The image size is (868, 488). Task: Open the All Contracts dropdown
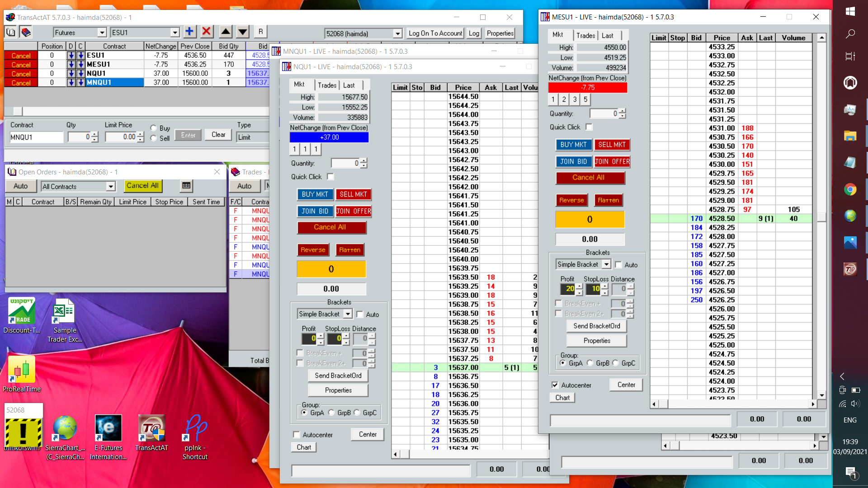click(x=111, y=187)
